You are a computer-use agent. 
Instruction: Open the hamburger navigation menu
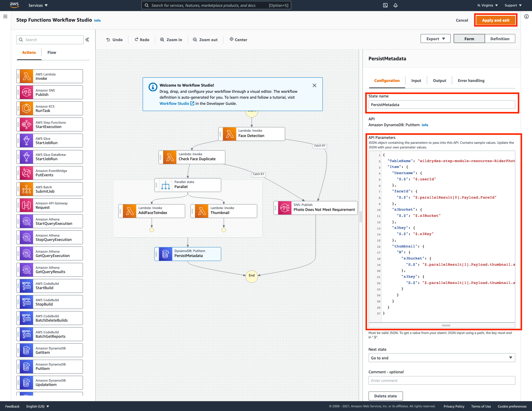5,16
